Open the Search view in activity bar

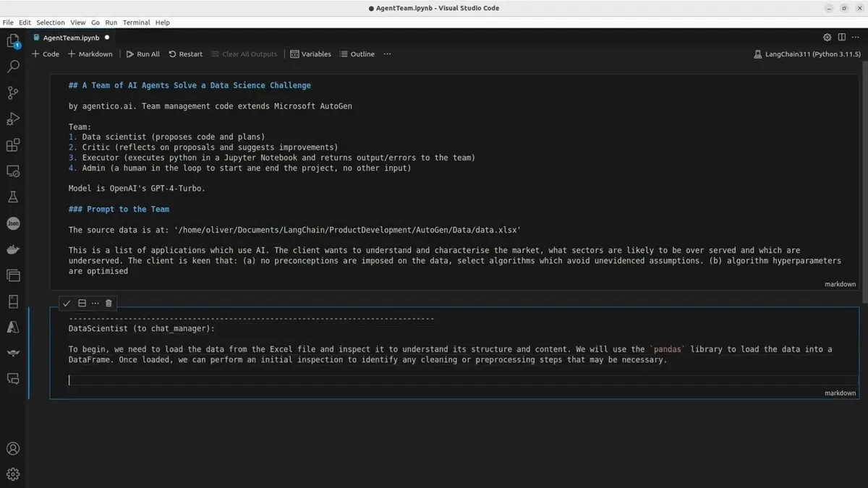(13, 67)
